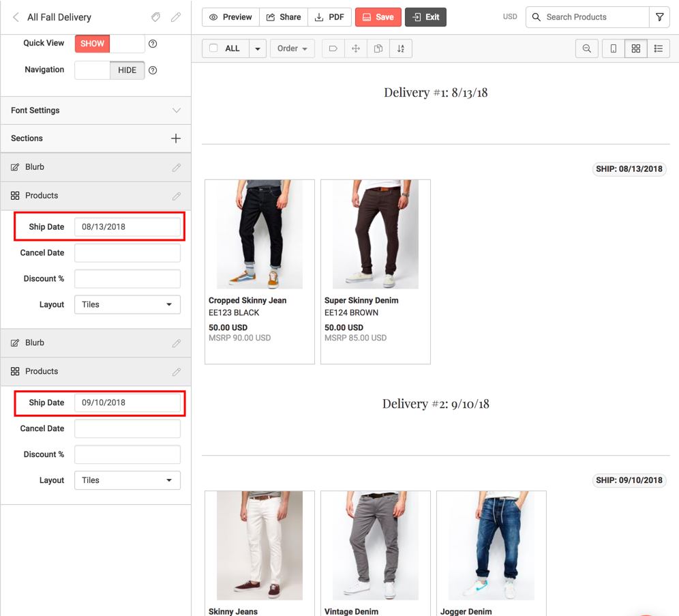This screenshot has width=679, height=616.
Task: Click the label tag toolbar icon
Action: tap(333, 48)
